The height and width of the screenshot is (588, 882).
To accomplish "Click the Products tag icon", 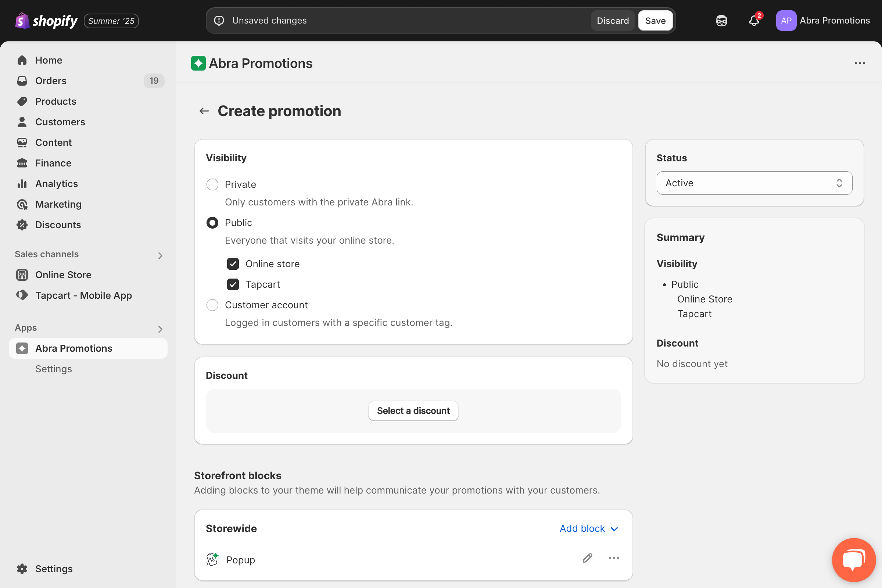I will [x=22, y=101].
